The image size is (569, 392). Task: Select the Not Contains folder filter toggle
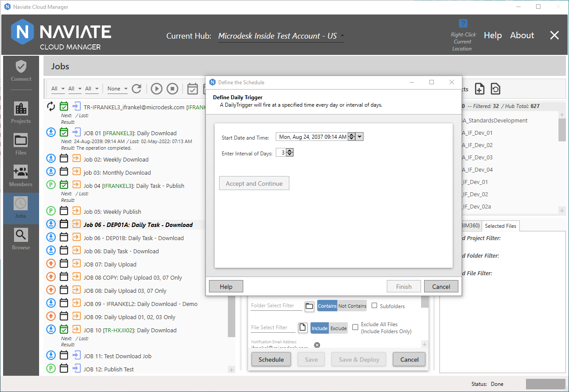coord(352,306)
